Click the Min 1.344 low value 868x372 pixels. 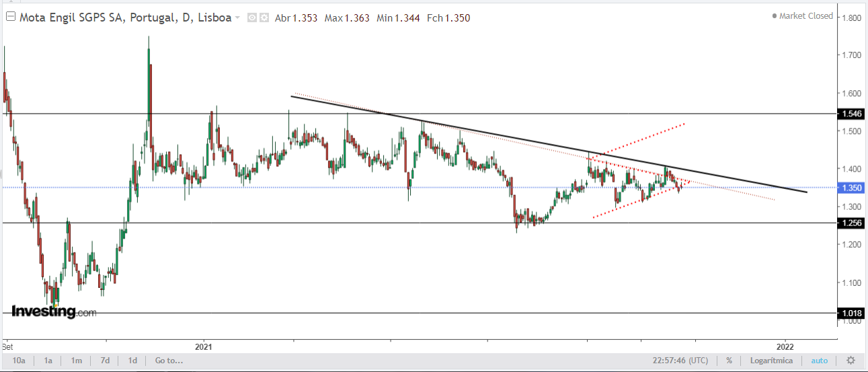pos(397,18)
